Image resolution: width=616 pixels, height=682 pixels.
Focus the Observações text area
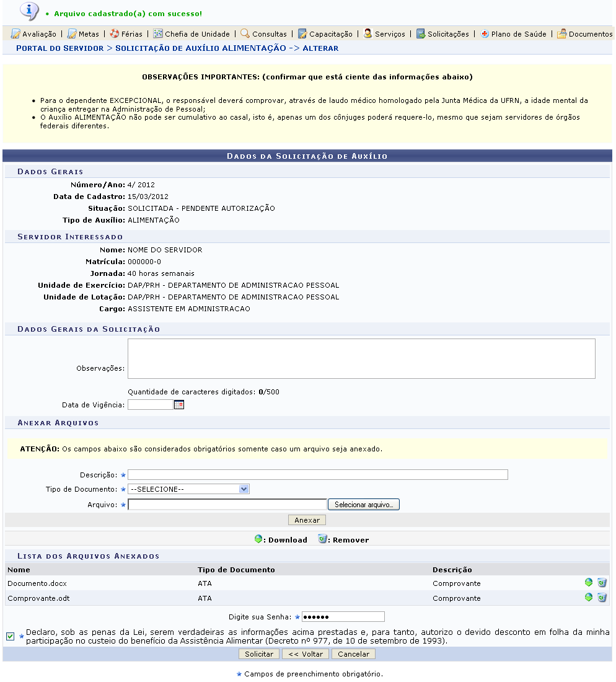point(361,359)
